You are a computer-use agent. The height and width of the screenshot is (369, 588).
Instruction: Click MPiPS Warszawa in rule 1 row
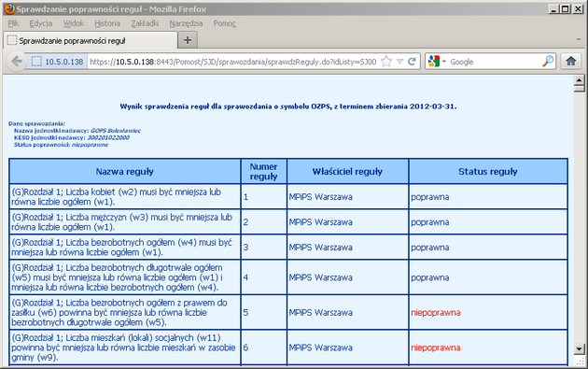click(321, 197)
